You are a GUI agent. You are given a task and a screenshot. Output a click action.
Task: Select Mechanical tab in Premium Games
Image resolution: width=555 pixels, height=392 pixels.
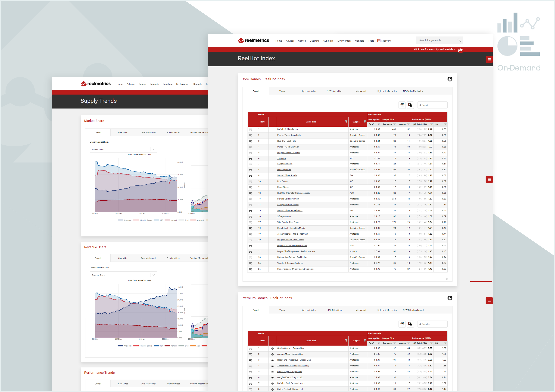pyautogui.click(x=361, y=310)
